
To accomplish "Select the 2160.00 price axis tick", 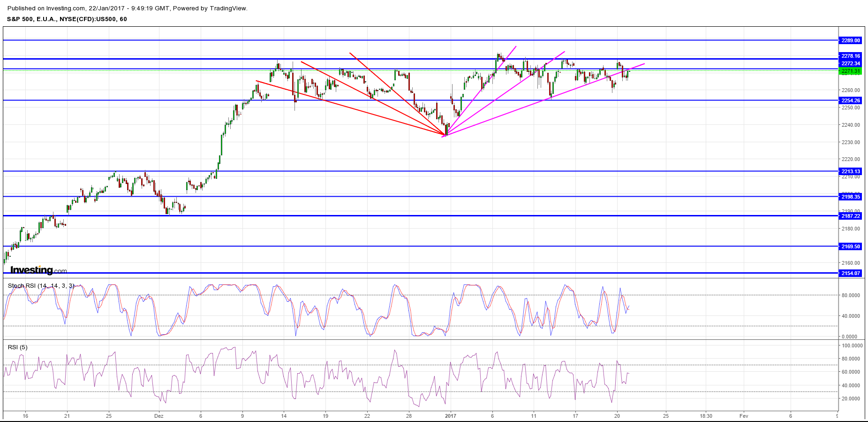I will coord(851,263).
